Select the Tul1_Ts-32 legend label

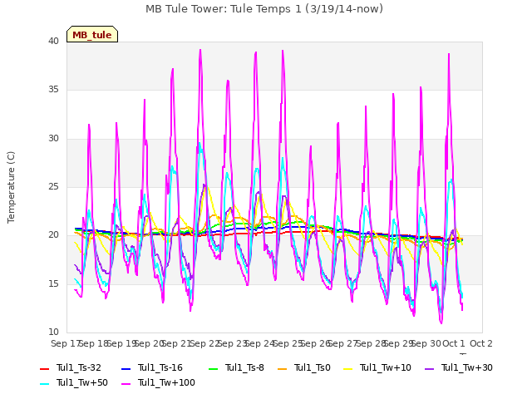pos(79,367)
